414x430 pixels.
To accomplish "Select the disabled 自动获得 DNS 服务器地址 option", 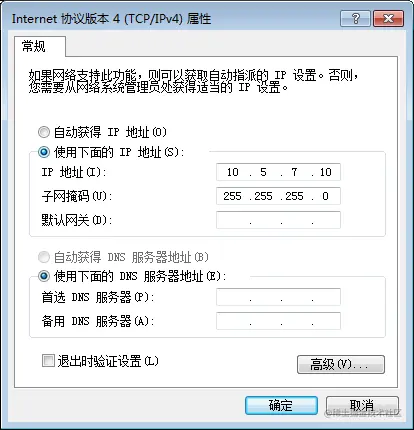I will (x=44, y=257).
